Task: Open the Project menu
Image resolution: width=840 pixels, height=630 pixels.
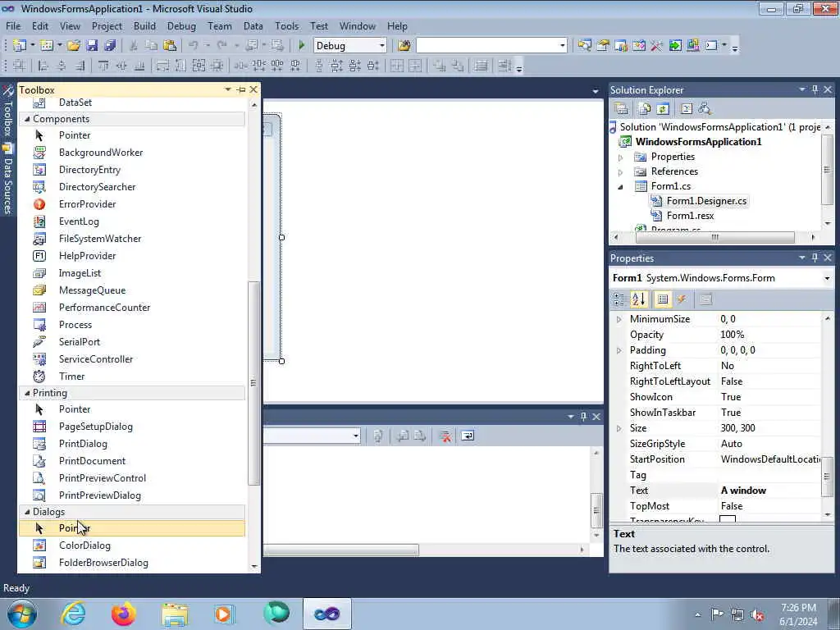Action: coord(107,26)
